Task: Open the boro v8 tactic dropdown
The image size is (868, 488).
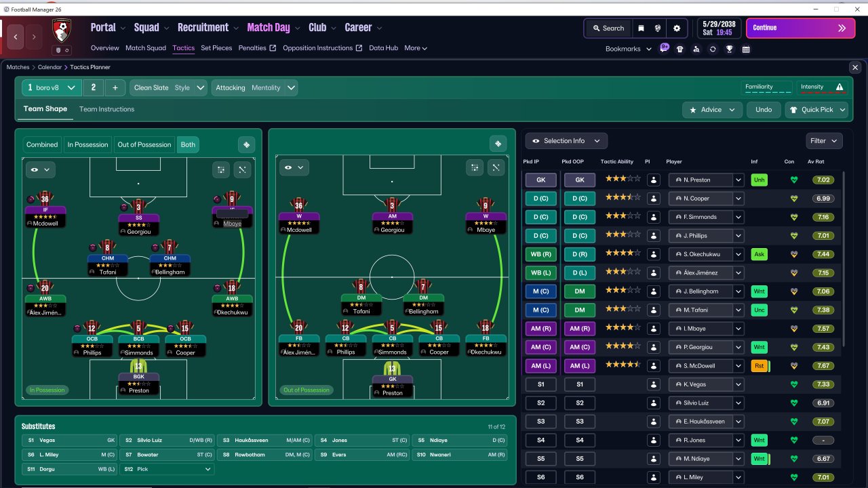Action: tap(52, 87)
